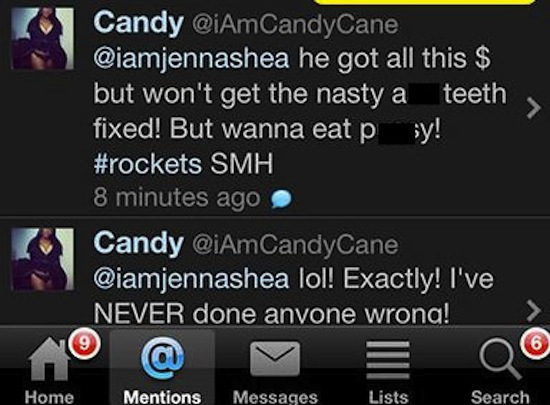
Task: Click the '8 minutes ago' timestamp
Action: [177, 198]
